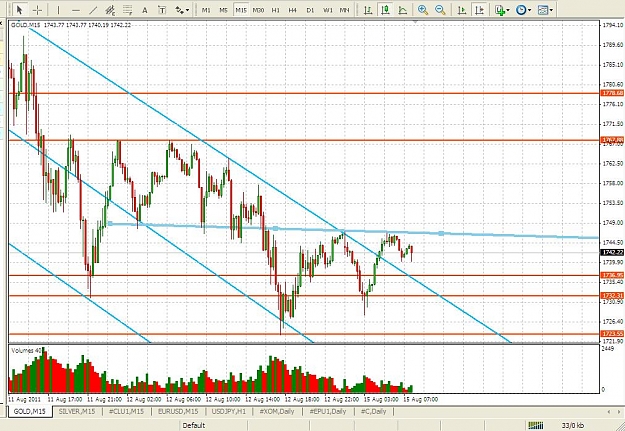
Task: Draw a trendline with the diagonal line tool
Action: (93, 10)
